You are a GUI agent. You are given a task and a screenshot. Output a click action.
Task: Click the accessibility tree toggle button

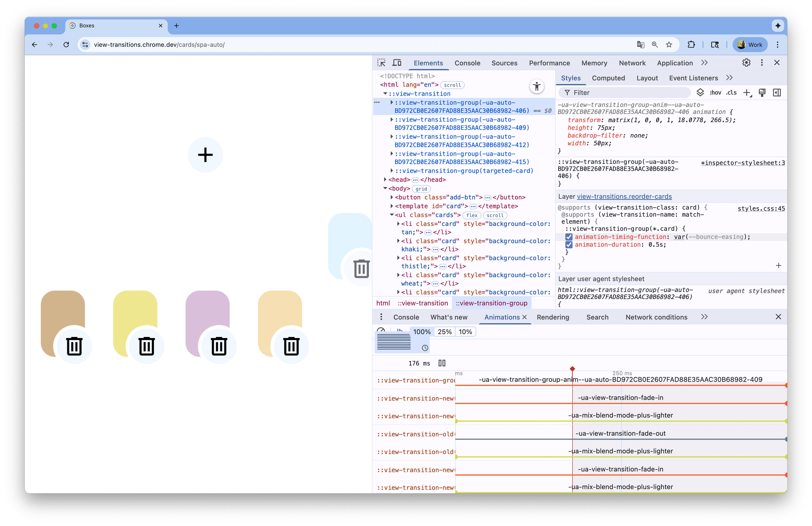(537, 86)
